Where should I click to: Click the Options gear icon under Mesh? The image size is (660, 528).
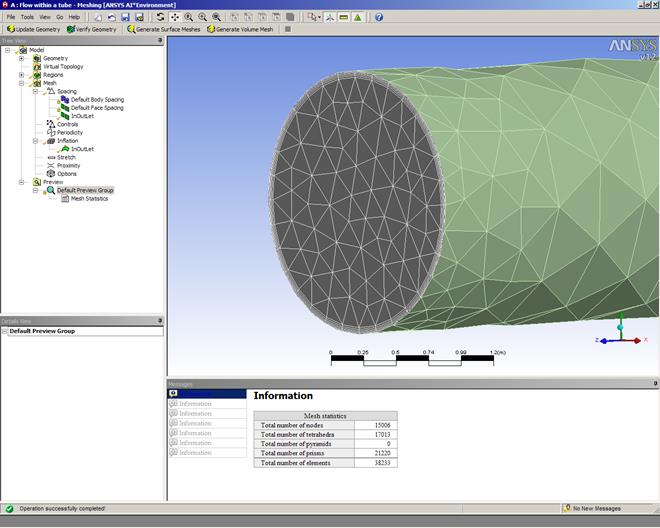[51, 174]
